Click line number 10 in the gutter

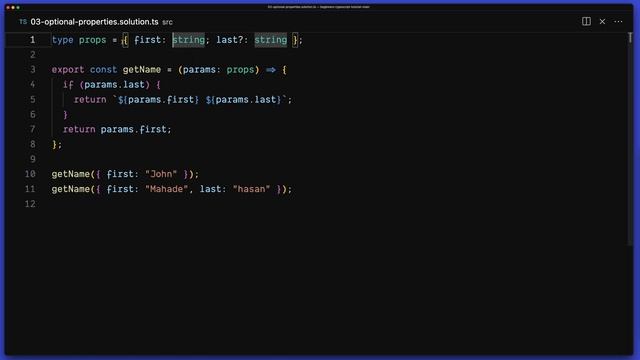pyautogui.click(x=30, y=174)
